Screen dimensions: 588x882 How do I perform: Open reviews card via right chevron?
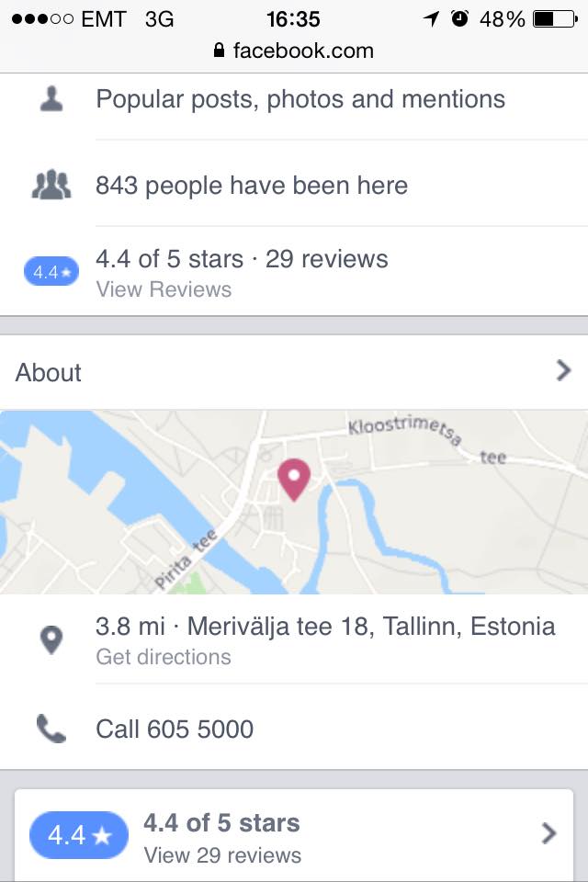click(x=548, y=833)
